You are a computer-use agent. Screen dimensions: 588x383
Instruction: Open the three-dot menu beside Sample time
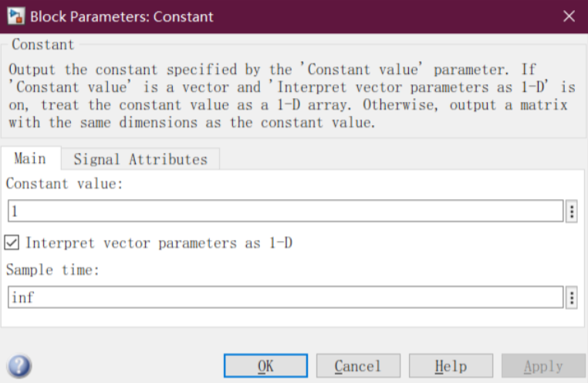click(x=572, y=298)
